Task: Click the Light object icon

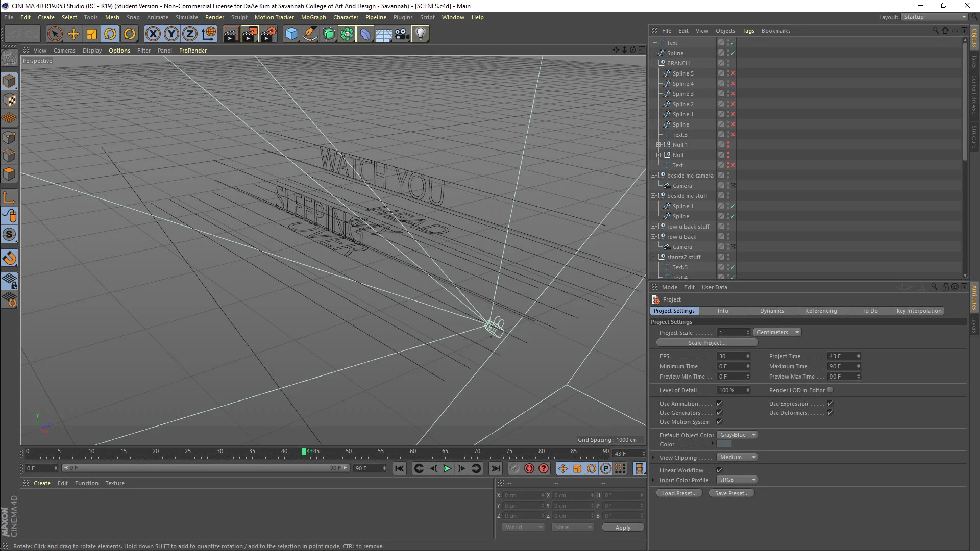Action: [420, 34]
